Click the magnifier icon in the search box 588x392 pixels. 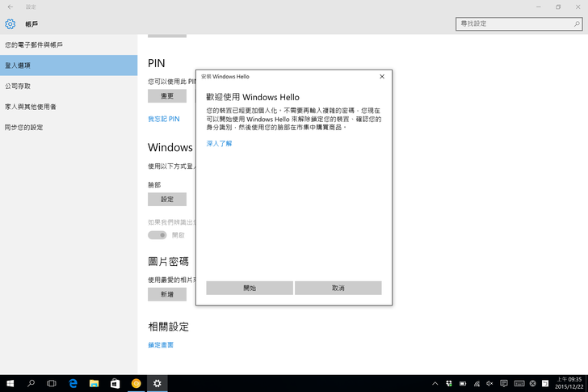point(577,23)
